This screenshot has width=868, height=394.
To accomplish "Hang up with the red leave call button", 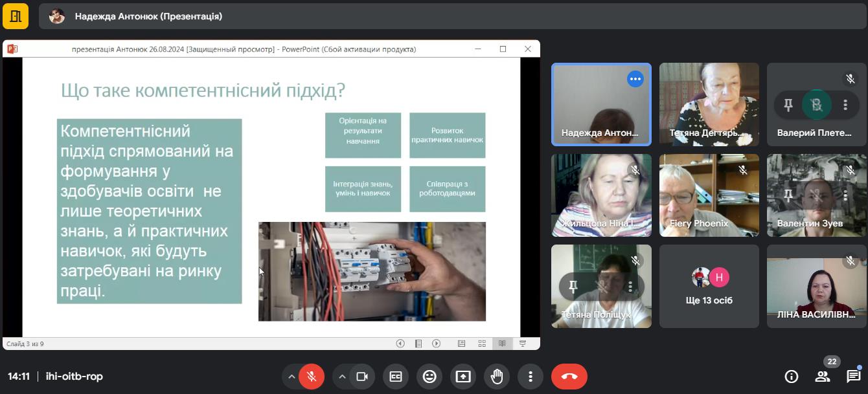I will 569,377.
